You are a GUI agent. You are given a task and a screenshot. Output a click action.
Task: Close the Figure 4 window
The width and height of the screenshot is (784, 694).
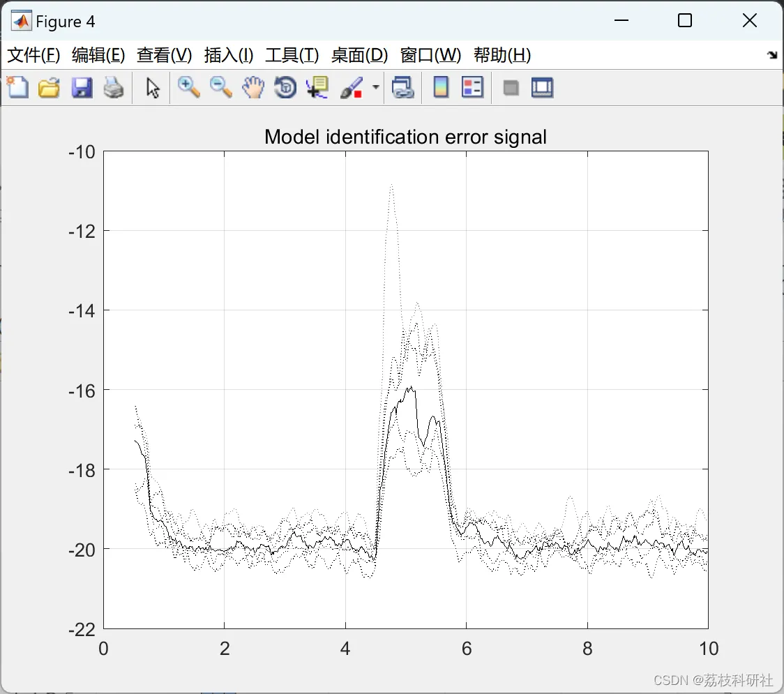pyautogui.click(x=750, y=20)
